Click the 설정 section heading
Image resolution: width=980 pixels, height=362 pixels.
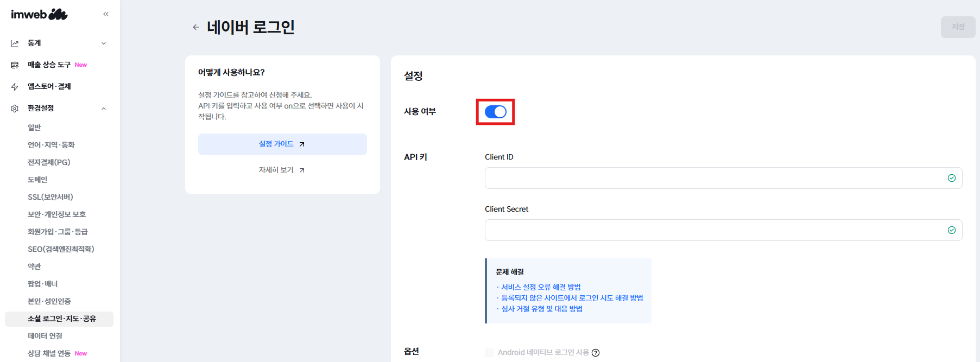pyautogui.click(x=413, y=76)
